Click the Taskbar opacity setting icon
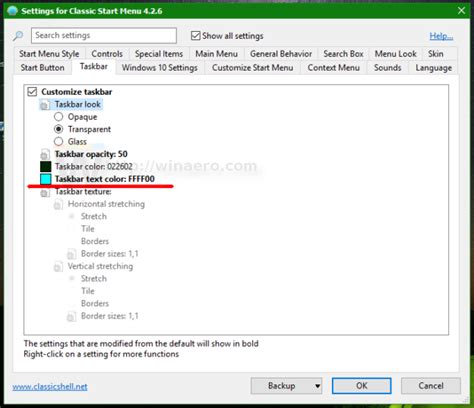Viewport: 474px width, 408px height. (x=45, y=154)
